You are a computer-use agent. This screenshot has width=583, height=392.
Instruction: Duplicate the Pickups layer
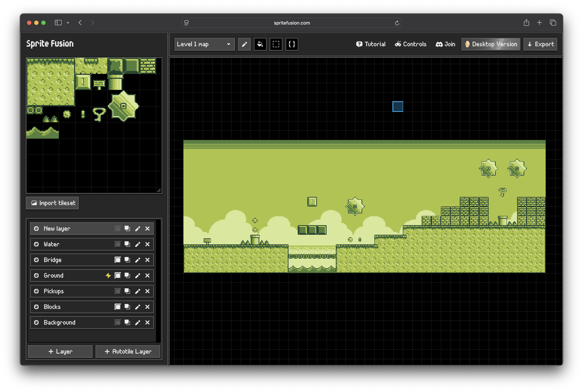coord(127,291)
